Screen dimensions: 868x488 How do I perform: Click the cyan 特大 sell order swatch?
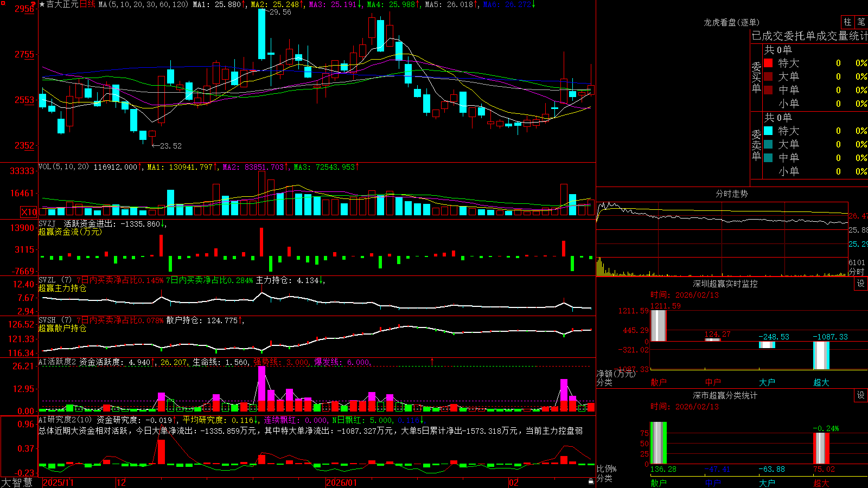pyautogui.click(x=768, y=131)
